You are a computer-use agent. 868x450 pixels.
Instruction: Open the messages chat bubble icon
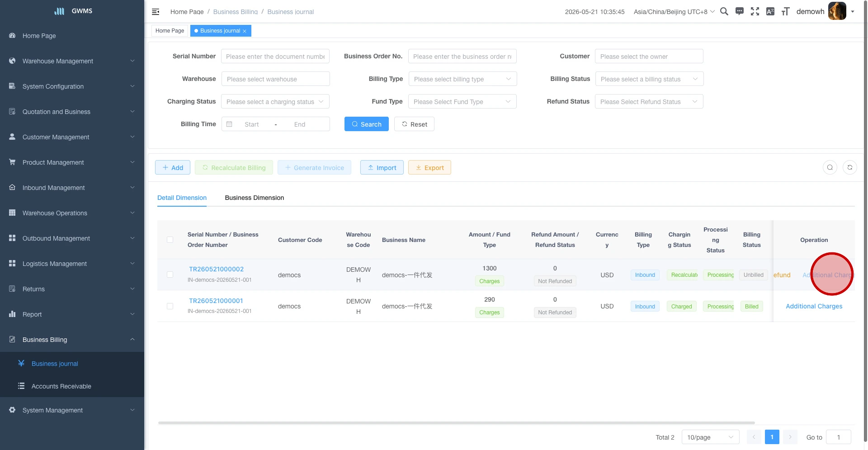click(x=740, y=11)
